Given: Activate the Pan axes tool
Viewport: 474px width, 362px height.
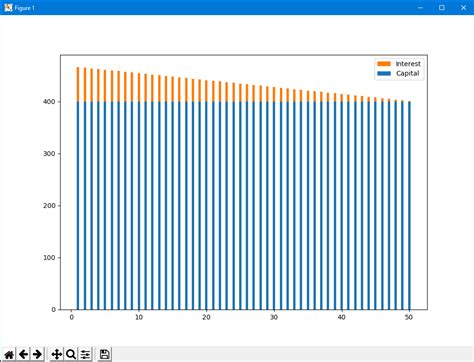Looking at the screenshot, I should coord(57,354).
